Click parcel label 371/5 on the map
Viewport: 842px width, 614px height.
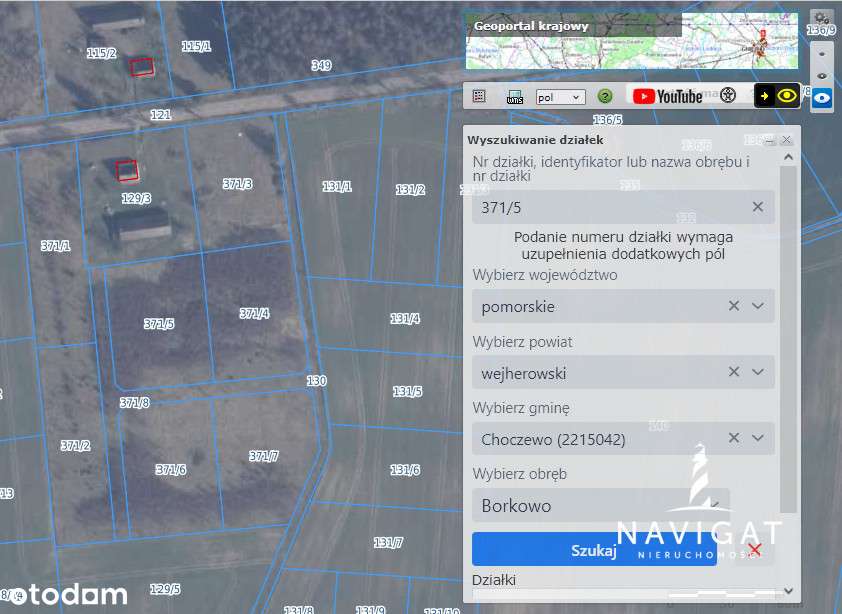coord(159,323)
